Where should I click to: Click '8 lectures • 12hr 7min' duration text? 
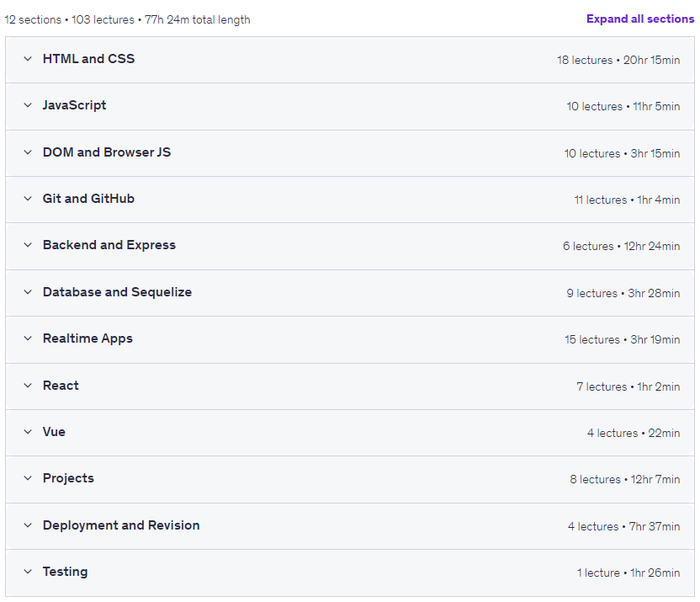[625, 479]
